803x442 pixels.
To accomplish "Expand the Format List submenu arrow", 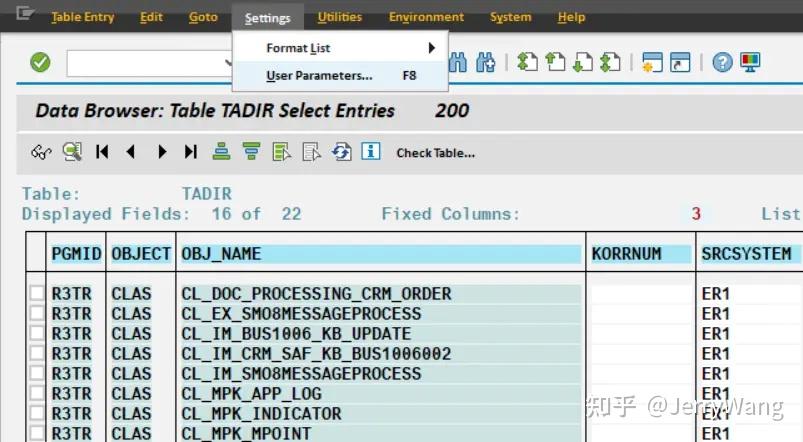I will point(432,48).
